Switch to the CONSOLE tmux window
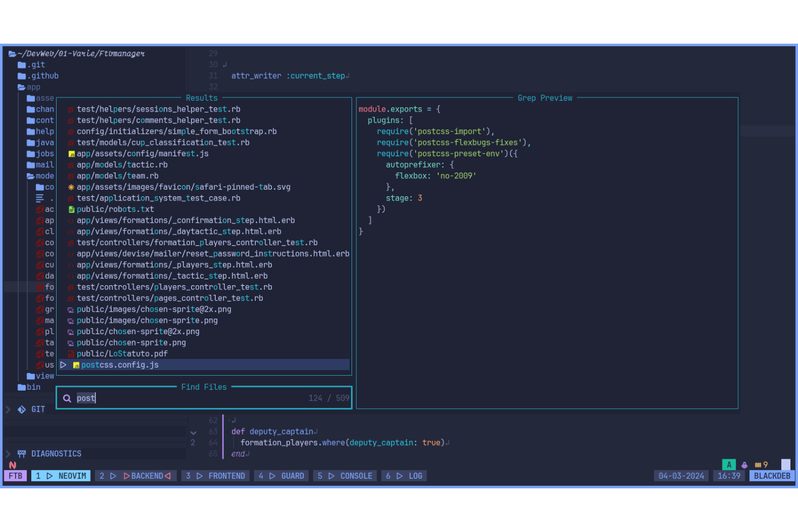 coord(345,475)
